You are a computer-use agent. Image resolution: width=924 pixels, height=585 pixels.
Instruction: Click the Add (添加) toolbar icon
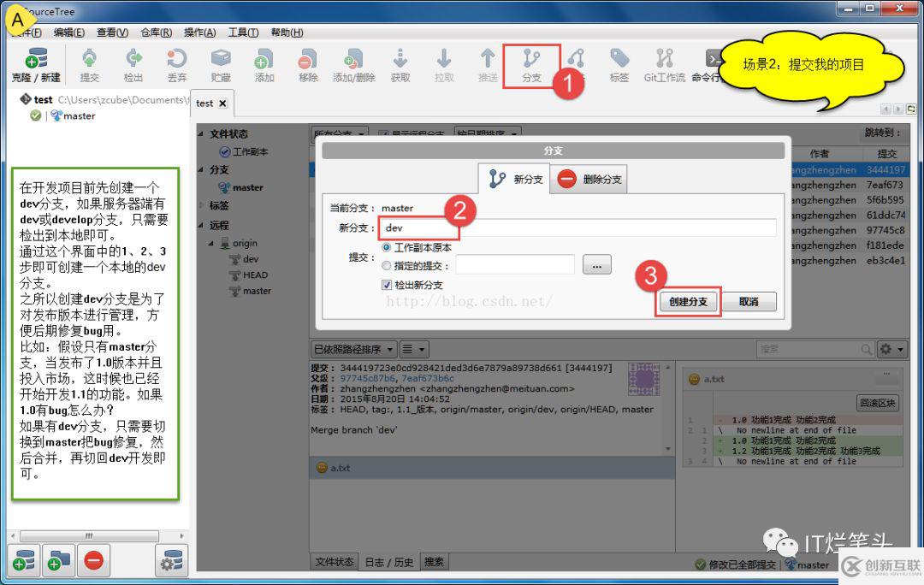click(x=264, y=65)
